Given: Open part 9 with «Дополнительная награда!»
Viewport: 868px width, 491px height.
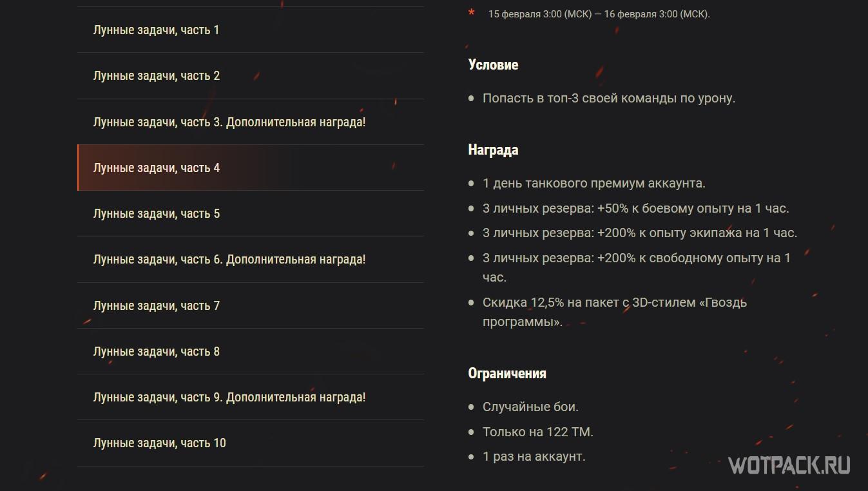Looking at the screenshot, I should (229, 397).
